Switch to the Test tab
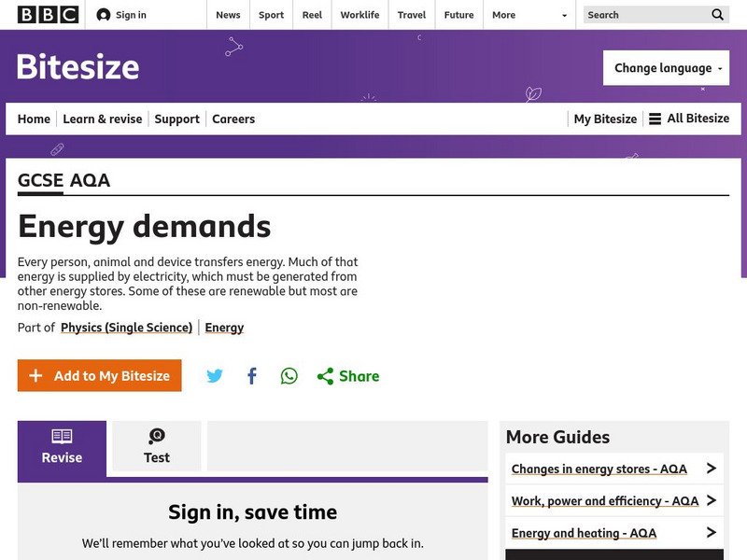The image size is (747, 560). click(x=156, y=446)
